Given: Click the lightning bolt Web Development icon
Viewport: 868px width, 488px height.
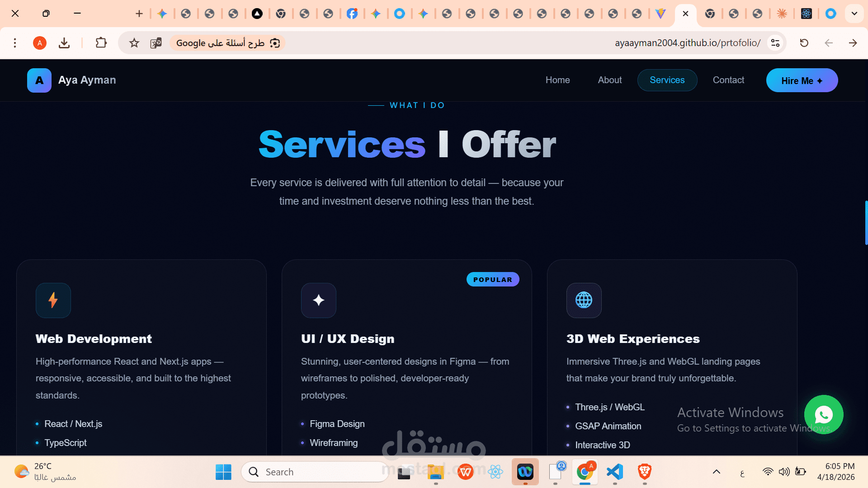Looking at the screenshot, I should coord(53,300).
